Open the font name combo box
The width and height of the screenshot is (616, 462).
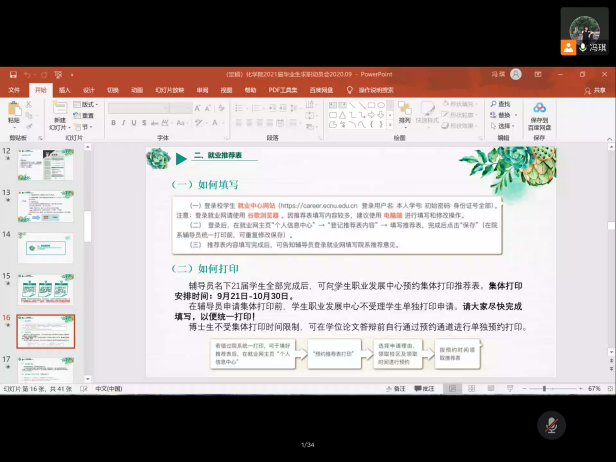[x=138, y=108]
